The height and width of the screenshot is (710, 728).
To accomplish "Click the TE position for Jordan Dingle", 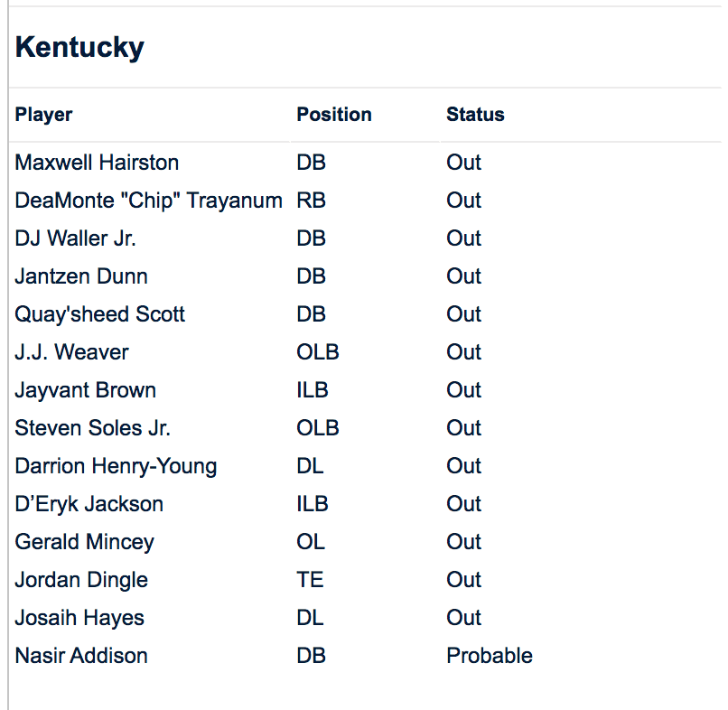I will tap(310, 580).
